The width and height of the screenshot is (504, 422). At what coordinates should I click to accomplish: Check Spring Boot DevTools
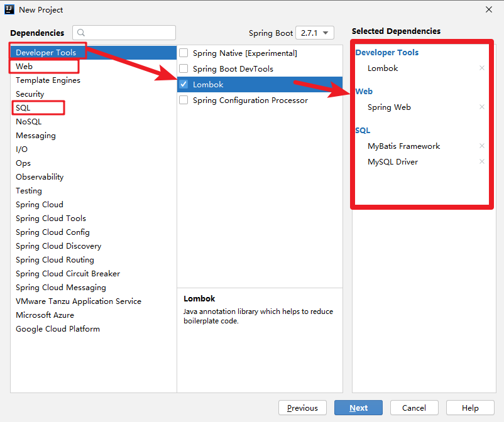click(184, 68)
